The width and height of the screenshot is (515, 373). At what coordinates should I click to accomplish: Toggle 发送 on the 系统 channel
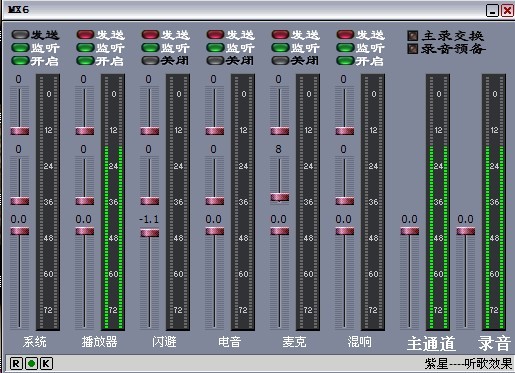click(x=20, y=34)
